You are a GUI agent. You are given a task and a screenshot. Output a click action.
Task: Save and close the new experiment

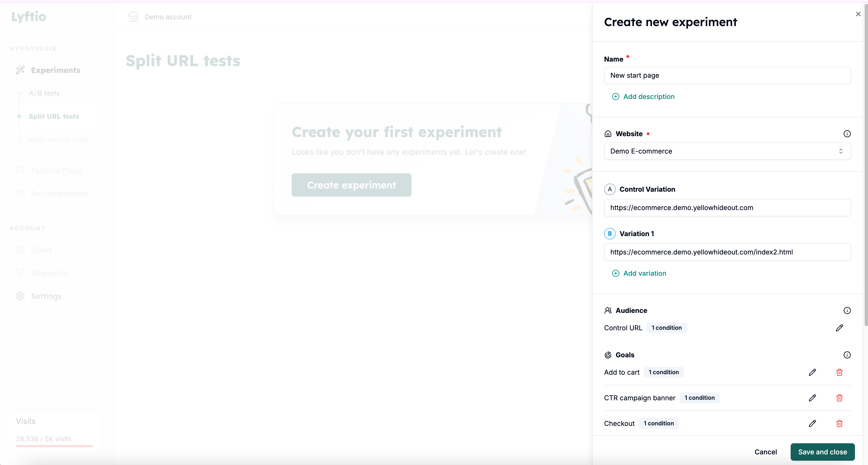click(822, 452)
